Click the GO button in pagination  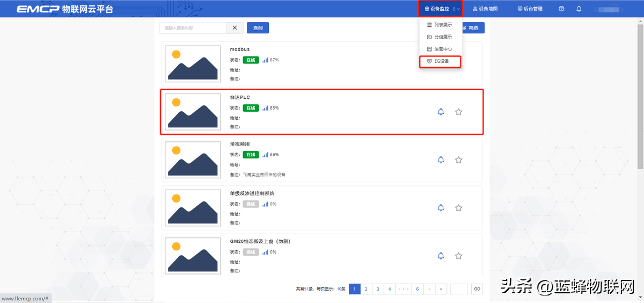(x=477, y=289)
